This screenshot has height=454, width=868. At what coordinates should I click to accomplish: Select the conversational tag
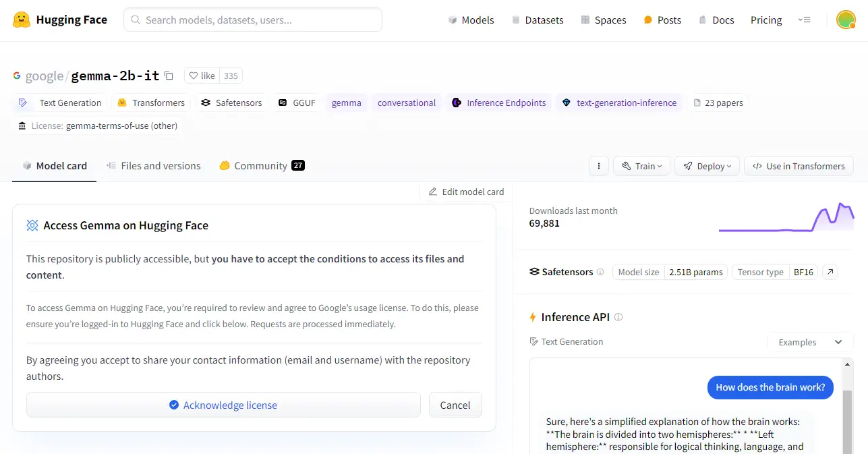407,103
